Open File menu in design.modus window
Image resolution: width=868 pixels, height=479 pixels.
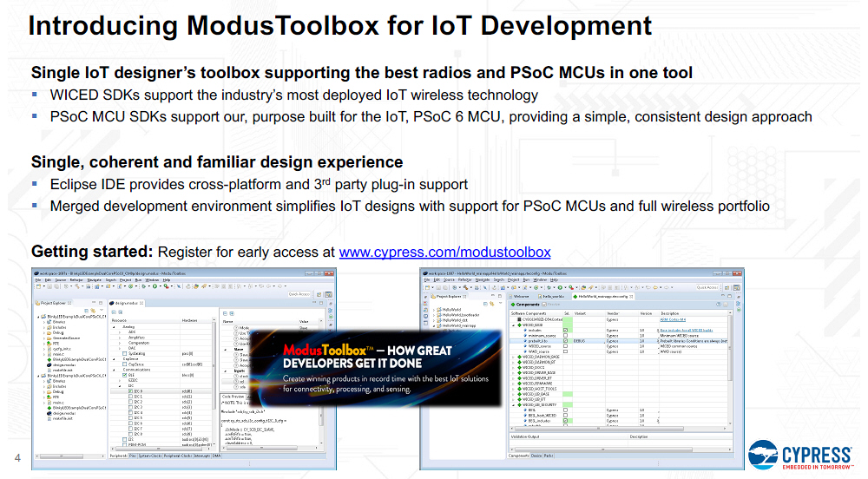(38, 280)
